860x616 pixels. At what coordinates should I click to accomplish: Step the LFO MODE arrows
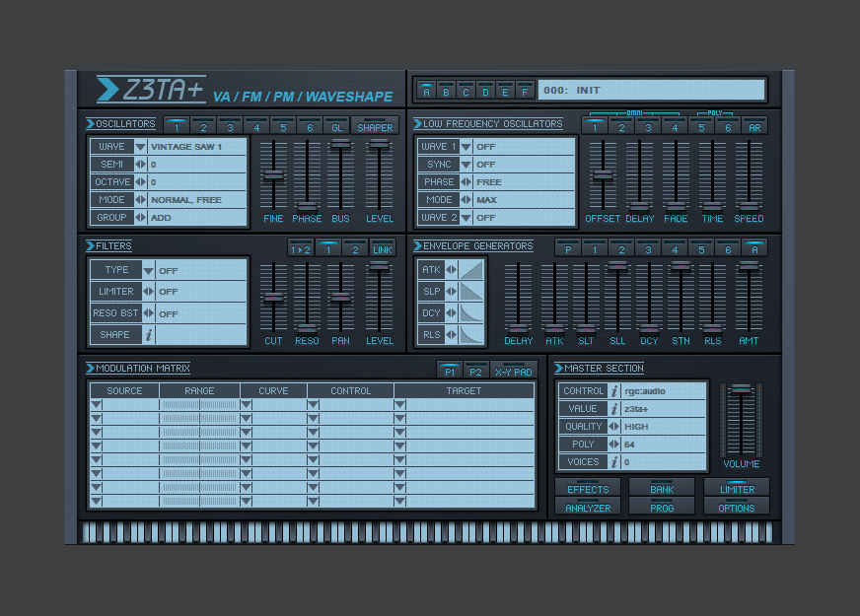(466, 199)
